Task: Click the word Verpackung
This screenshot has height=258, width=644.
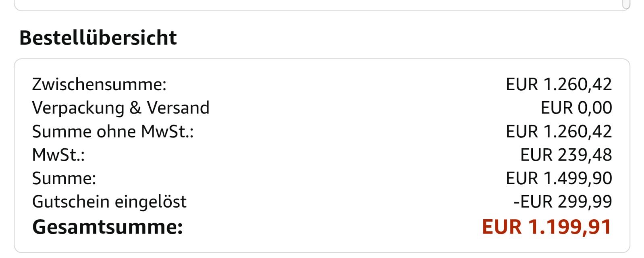Action: point(78,108)
